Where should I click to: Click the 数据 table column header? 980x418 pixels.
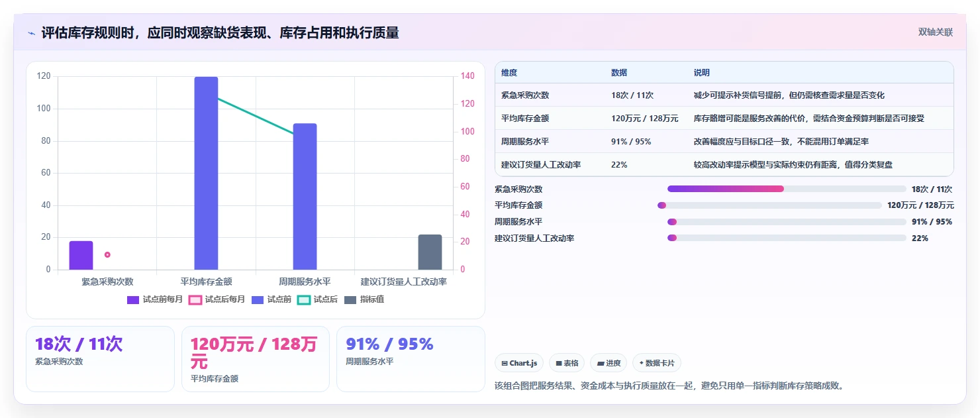coord(619,73)
